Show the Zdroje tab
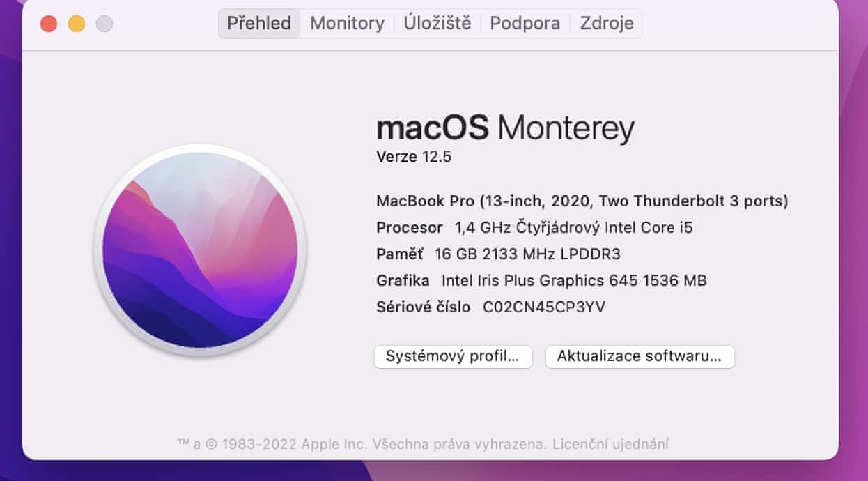 607,24
